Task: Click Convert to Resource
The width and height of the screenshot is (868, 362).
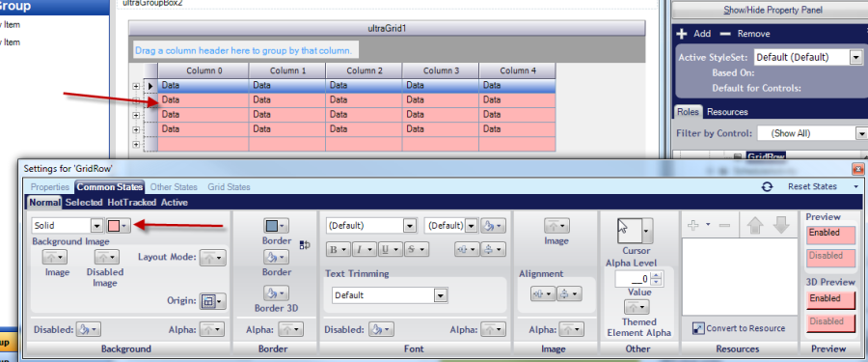Action: 739,328
